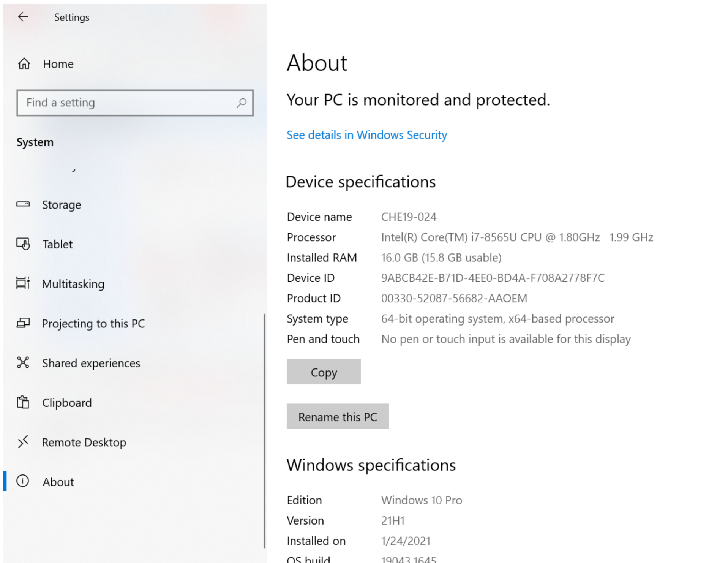Screen dimensions: 728x563
Task: Click the Device specifications heading
Action: (x=360, y=182)
